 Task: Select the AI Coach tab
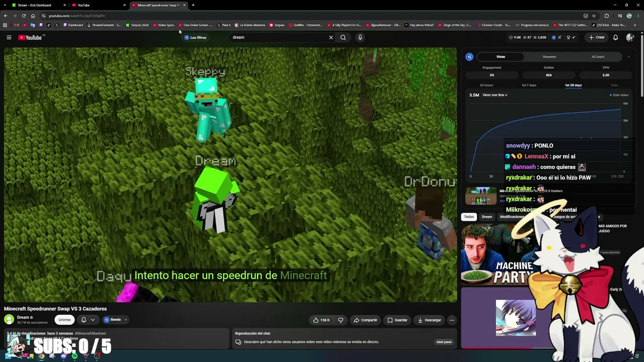pos(598,57)
